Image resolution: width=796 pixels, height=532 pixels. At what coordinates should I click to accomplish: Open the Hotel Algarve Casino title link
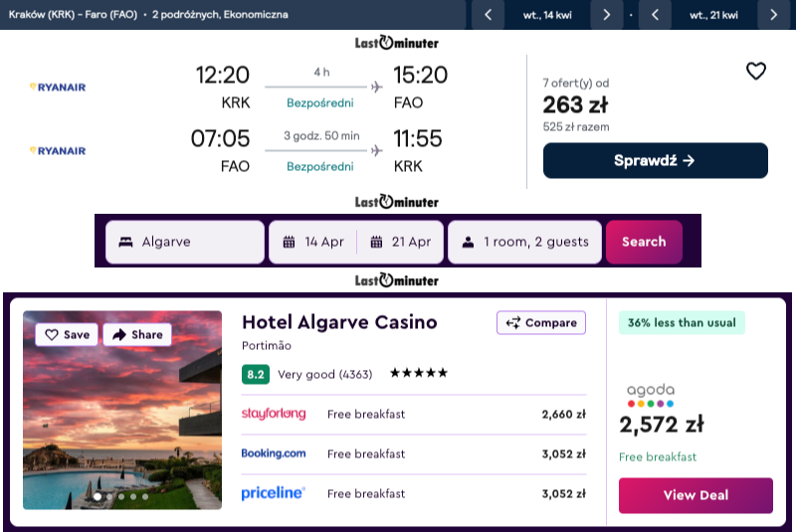[x=339, y=322]
